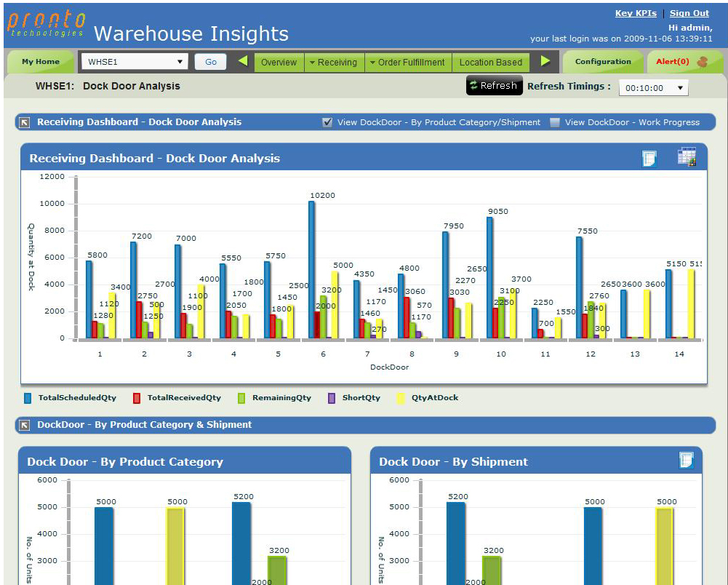Click the 'Dock Door - By Product Category' panel title
728x585 pixels.
(x=125, y=462)
